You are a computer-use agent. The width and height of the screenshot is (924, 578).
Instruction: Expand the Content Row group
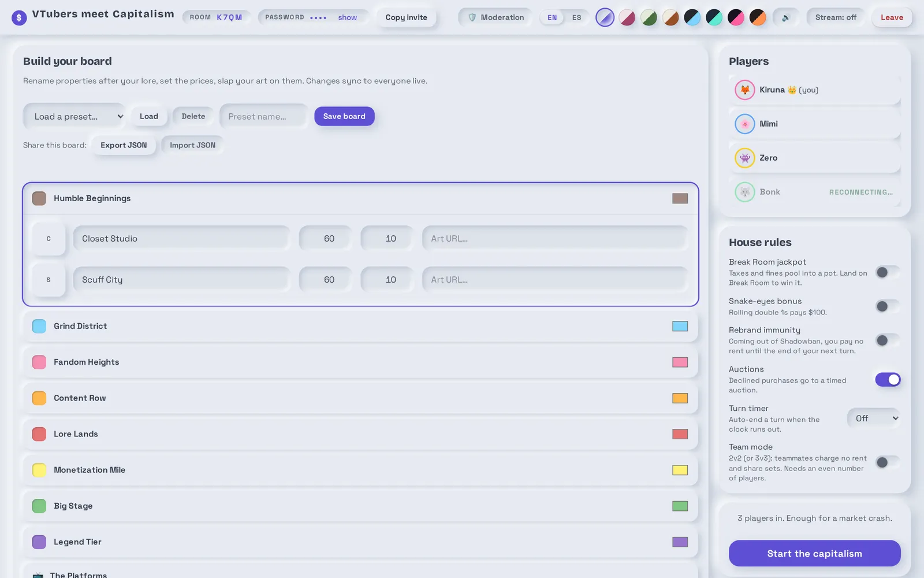coord(360,398)
